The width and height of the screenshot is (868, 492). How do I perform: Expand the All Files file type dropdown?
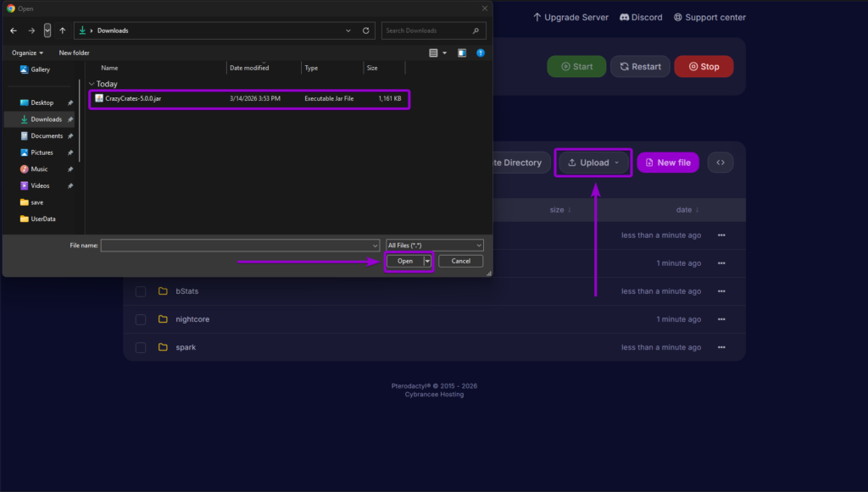[480, 245]
